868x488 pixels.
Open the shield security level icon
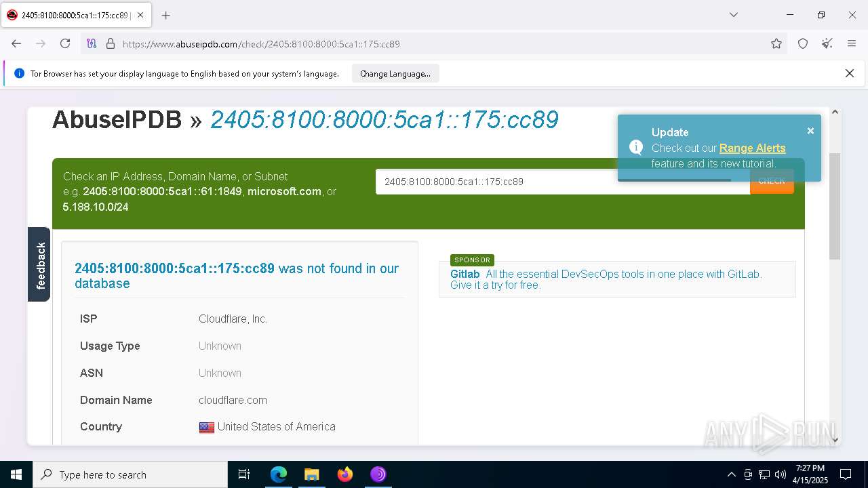(x=803, y=43)
